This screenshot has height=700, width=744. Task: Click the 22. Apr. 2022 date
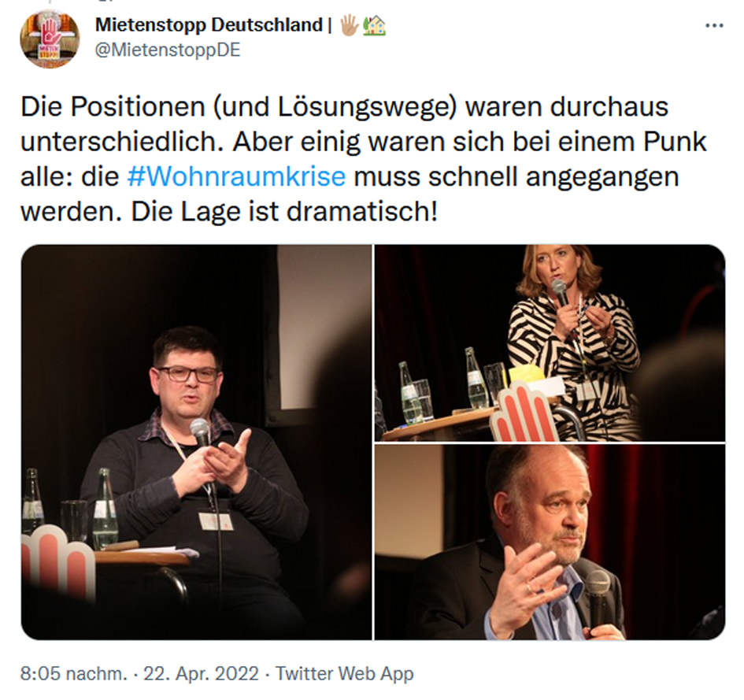(201, 673)
